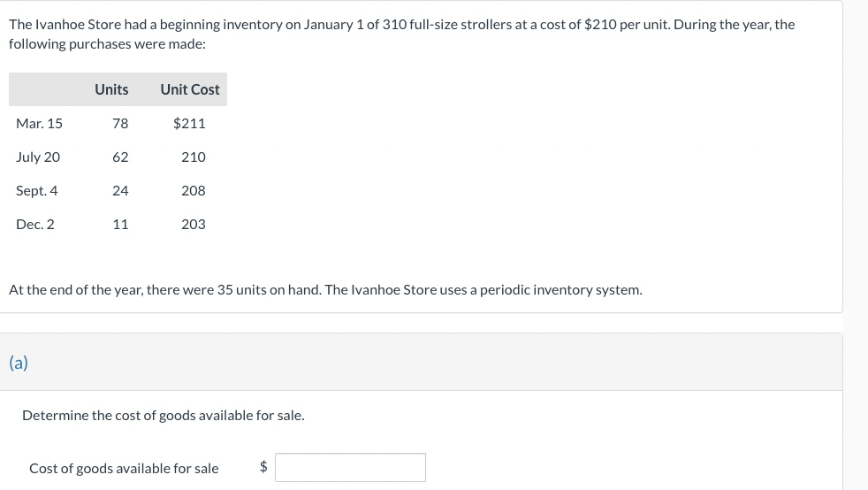Click the 11 units cell
868x490 pixels.
pos(120,225)
